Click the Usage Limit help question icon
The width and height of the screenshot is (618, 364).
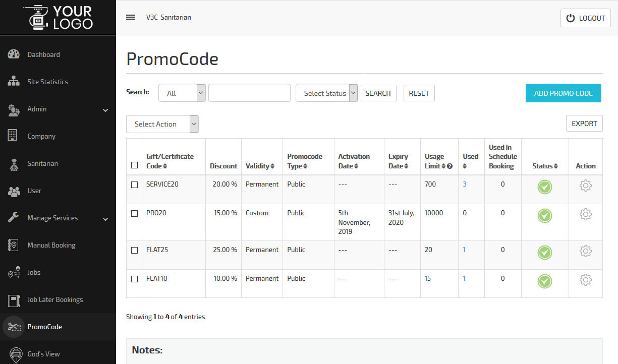coord(450,166)
